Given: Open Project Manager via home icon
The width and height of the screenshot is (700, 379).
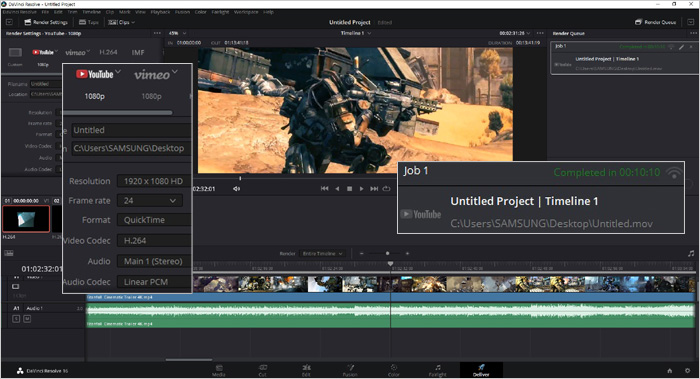Looking at the screenshot, I should pyautogui.click(x=670, y=371).
